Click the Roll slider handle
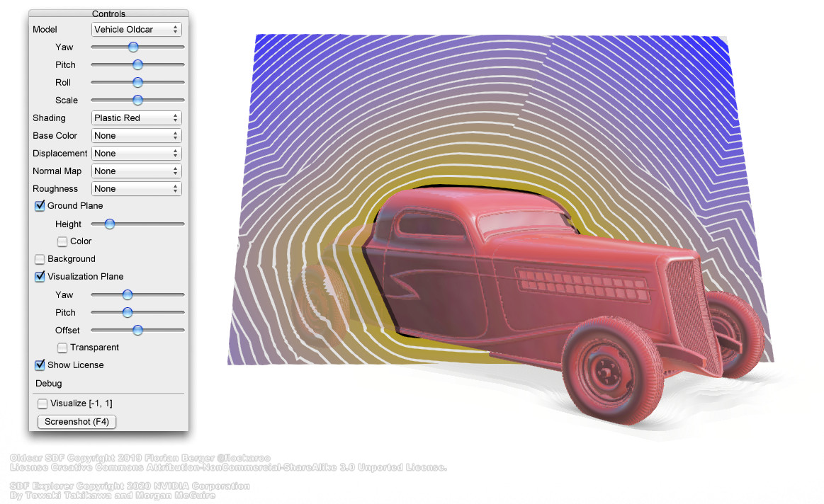This screenshot has height=504, width=824. pos(137,82)
